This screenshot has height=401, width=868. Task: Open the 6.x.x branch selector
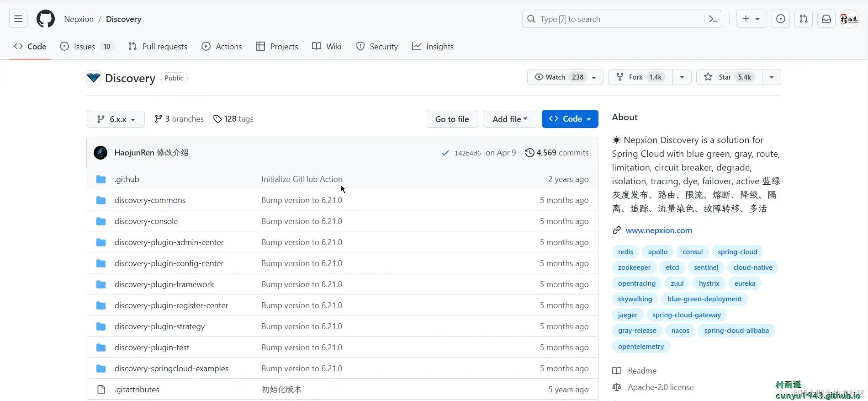click(116, 119)
